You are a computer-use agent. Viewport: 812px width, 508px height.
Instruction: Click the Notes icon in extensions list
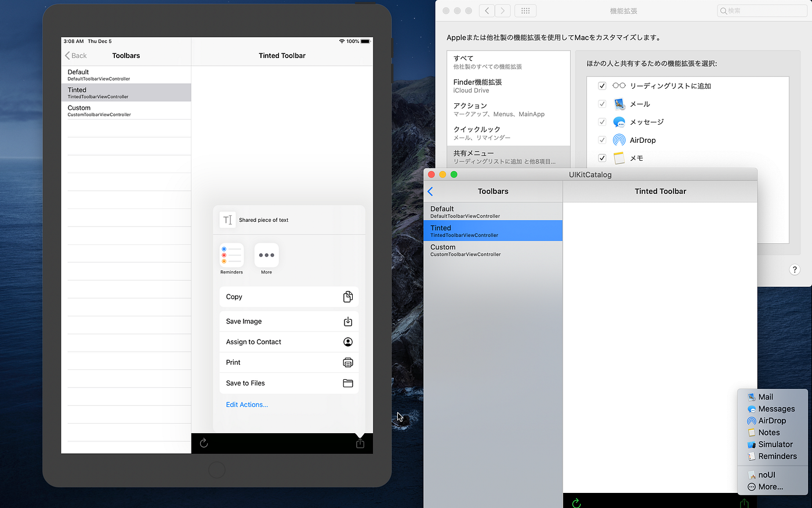click(619, 158)
